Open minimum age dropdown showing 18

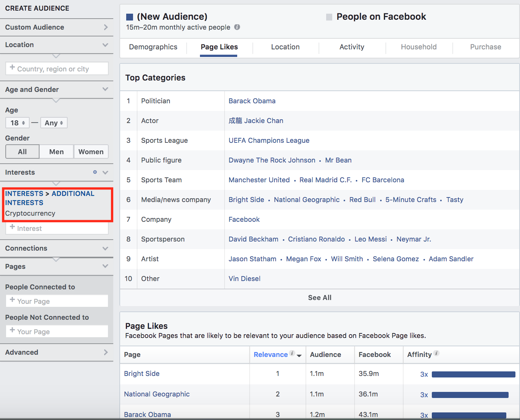click(17, 123)
